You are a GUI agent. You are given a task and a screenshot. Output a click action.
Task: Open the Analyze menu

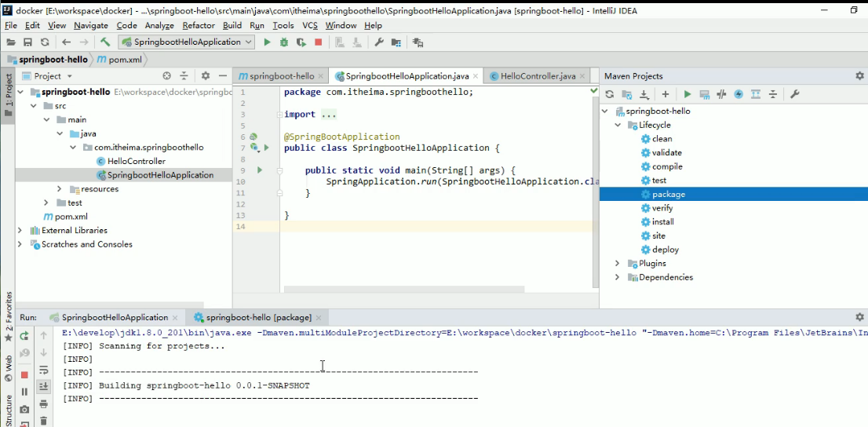[159, 25]
